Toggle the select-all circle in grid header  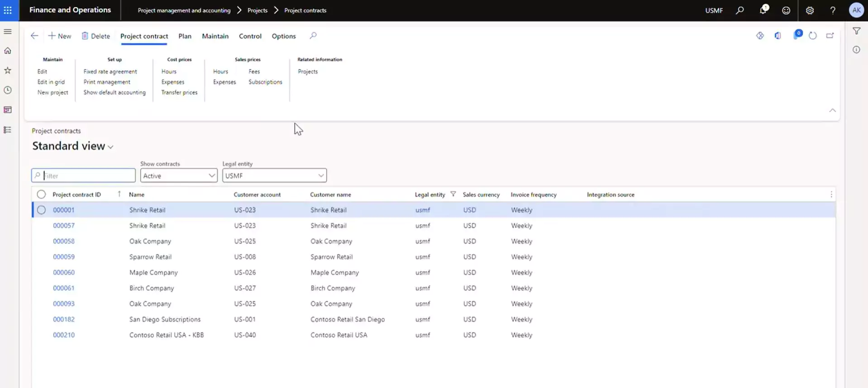(41, 194)
